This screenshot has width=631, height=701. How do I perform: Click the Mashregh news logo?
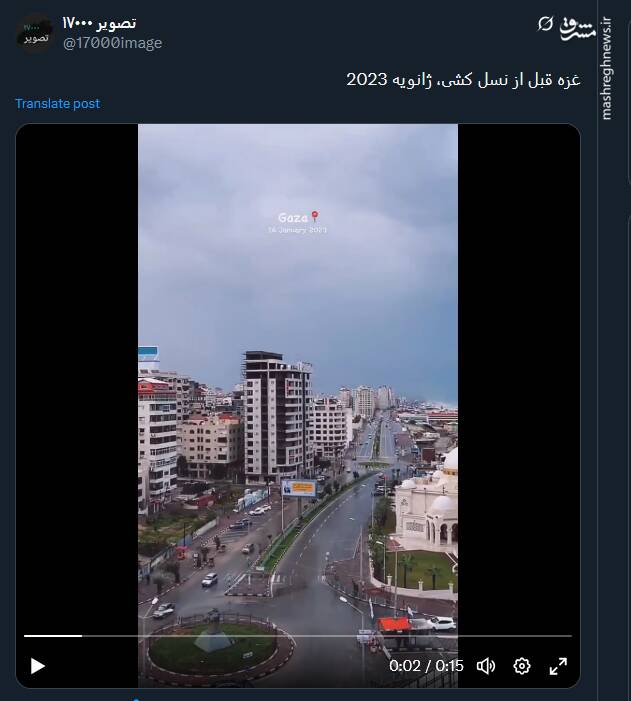577,29
